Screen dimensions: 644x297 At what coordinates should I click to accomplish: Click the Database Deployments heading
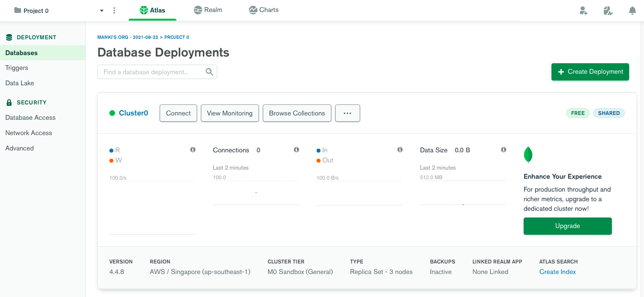(x=164, y=52)
